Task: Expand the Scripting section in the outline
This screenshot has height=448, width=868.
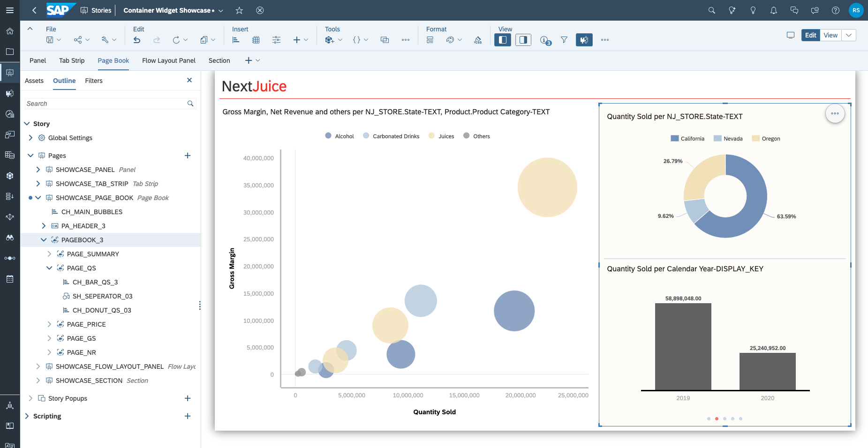Action: click(27, 416)
